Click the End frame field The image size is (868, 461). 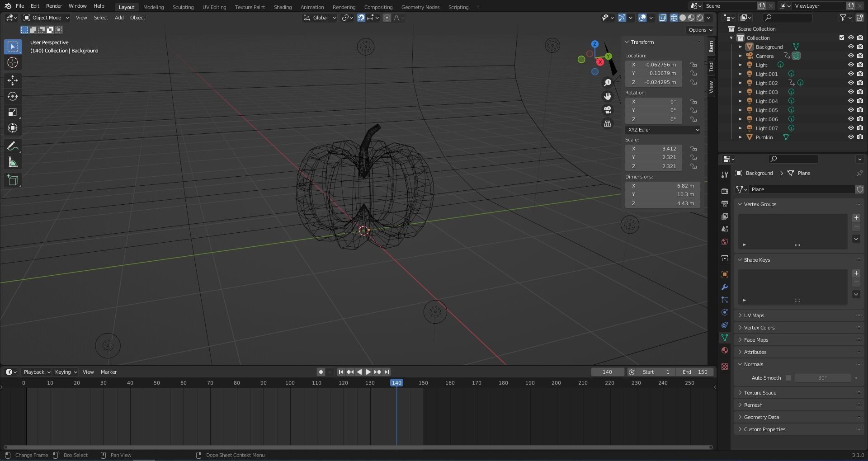695,372
